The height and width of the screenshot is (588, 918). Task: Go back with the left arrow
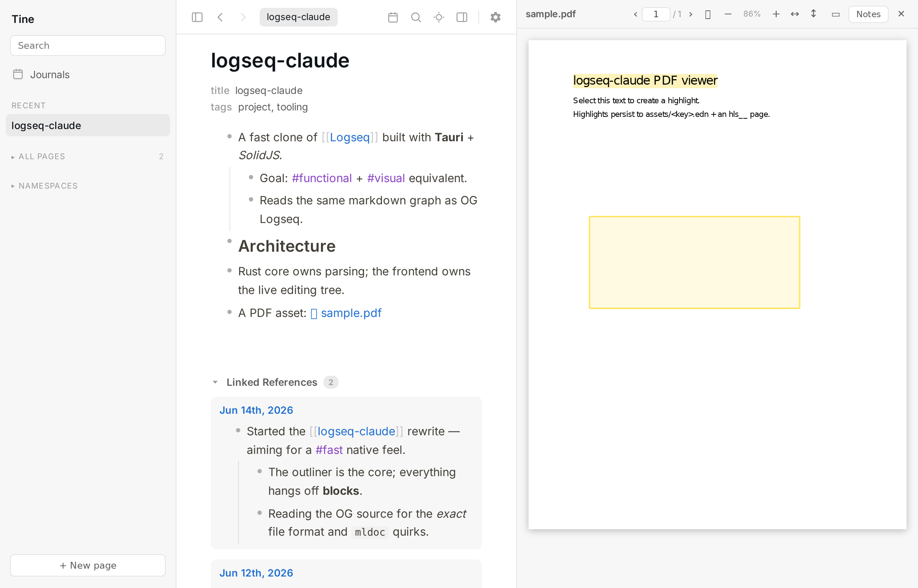(x=220, y=17)
